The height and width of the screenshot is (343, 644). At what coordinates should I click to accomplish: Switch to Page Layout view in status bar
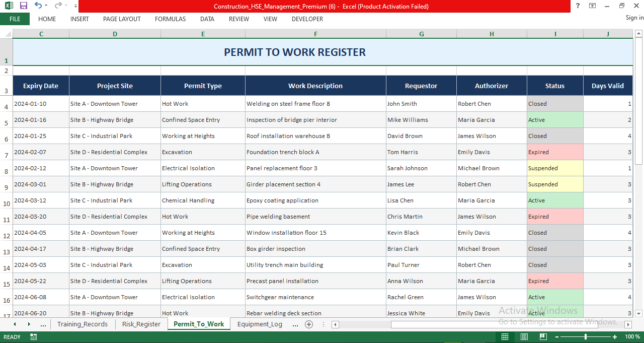(x=524, y=336)
